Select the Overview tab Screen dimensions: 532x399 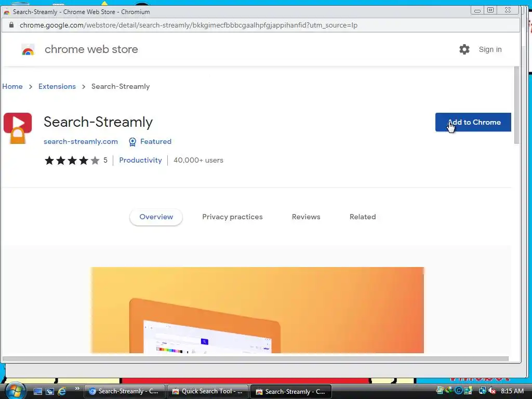(156, 217)
